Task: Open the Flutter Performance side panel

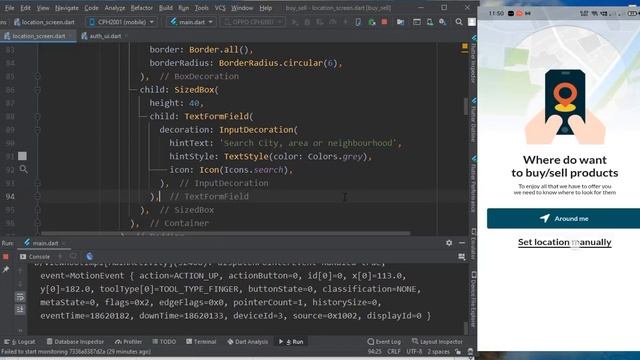Action: (473, 184)
